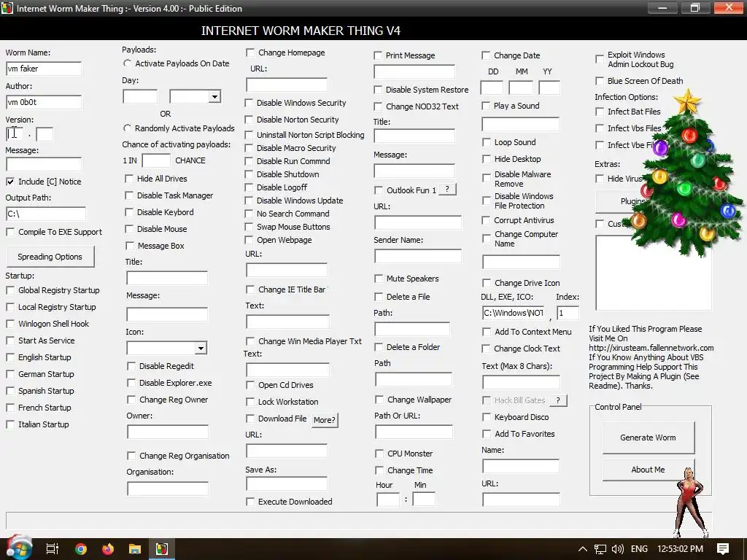Click the ? help next to Outlook Fun 1
Screen dimensions: 747x560
pos(447,190)
